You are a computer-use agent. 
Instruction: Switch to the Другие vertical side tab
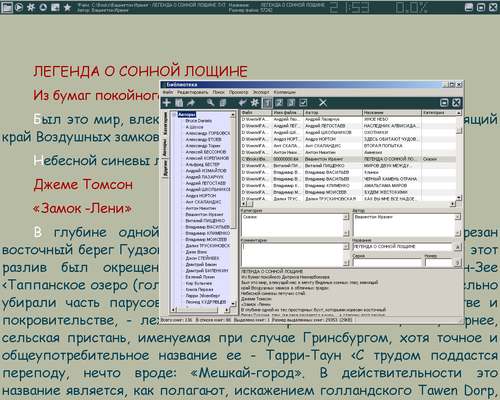(165, 168)
